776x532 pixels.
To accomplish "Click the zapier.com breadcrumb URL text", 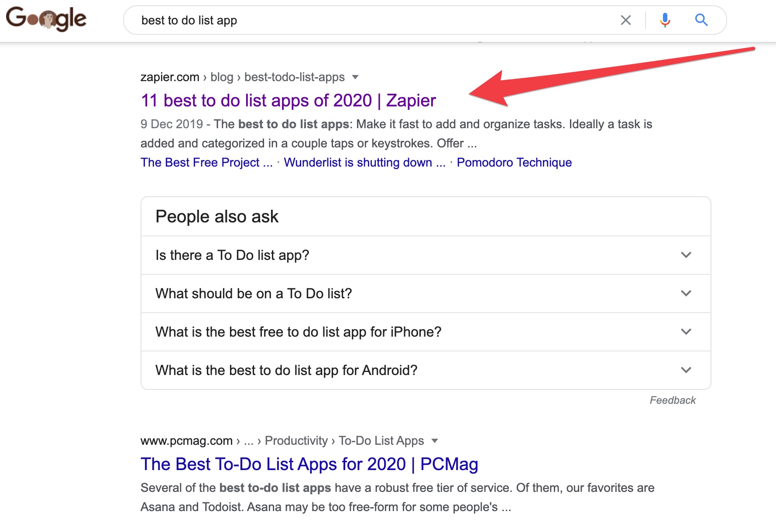I will point(243,77).
